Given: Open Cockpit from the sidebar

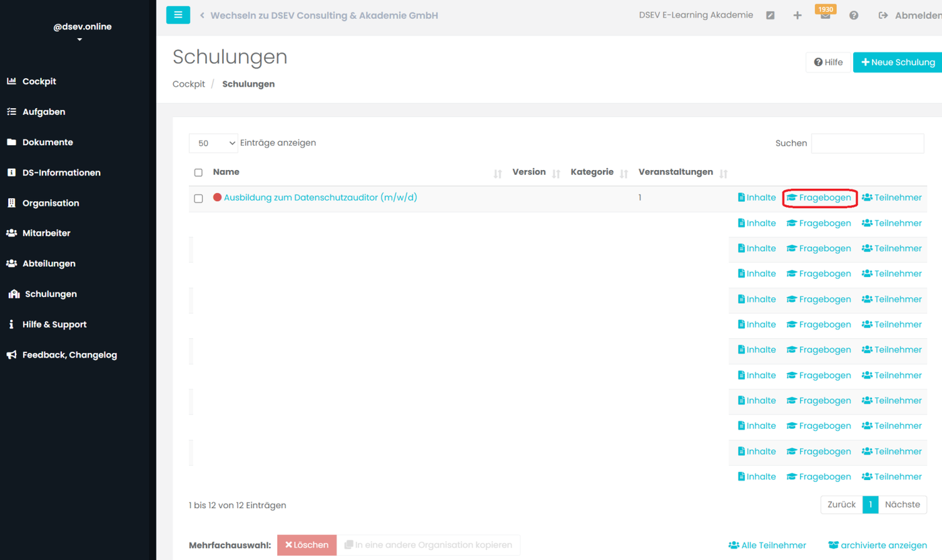Looking at the screenshot, I should [32, 81].
